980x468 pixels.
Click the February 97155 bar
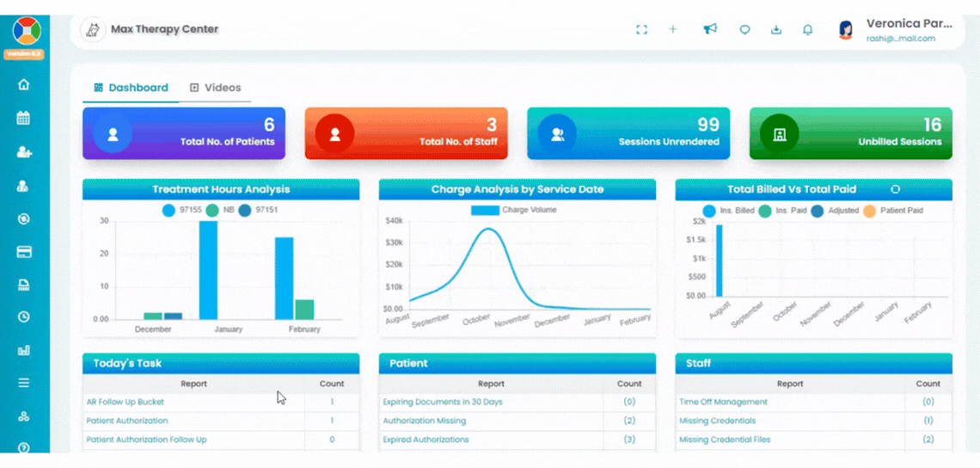[284, 279]
